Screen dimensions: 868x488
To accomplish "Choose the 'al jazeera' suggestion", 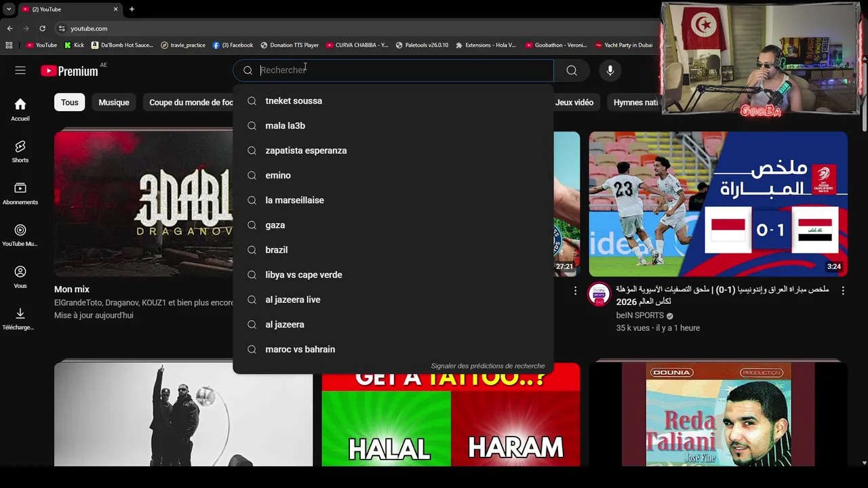I will 393,325.
